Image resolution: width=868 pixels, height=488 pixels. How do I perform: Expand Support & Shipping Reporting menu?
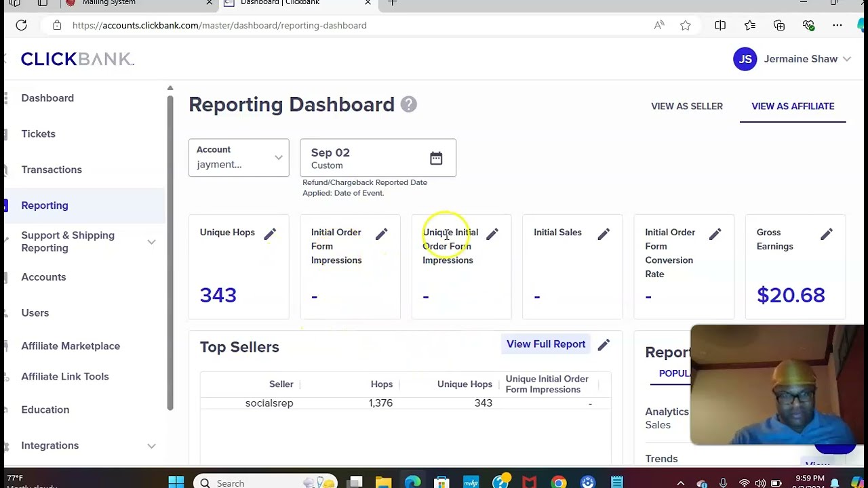coord(151,242)
